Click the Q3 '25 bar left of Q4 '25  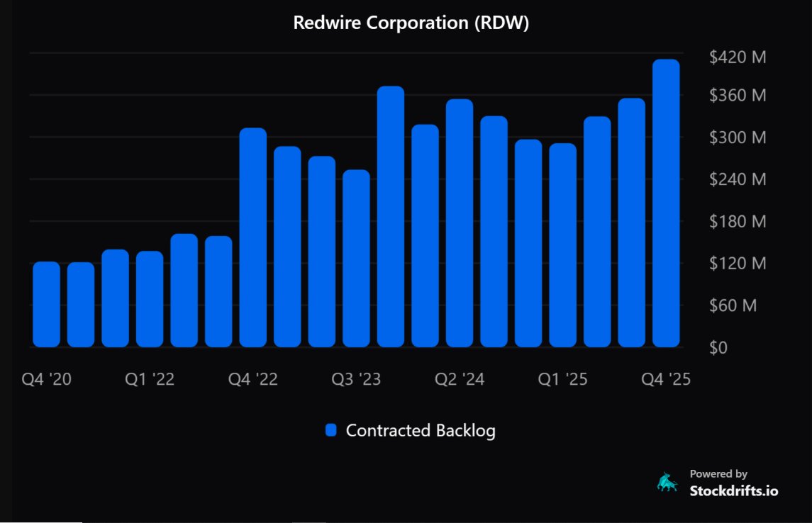[x=632, y=223]
